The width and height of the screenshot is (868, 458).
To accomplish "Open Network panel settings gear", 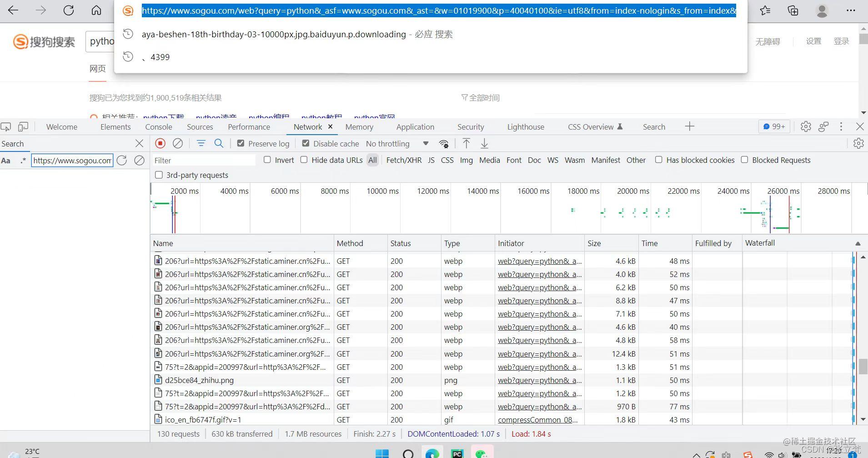I will tap(858, 144).
